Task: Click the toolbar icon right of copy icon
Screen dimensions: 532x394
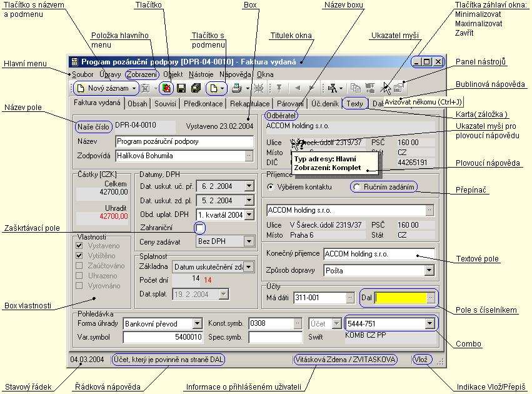Action: pos(370,88)
